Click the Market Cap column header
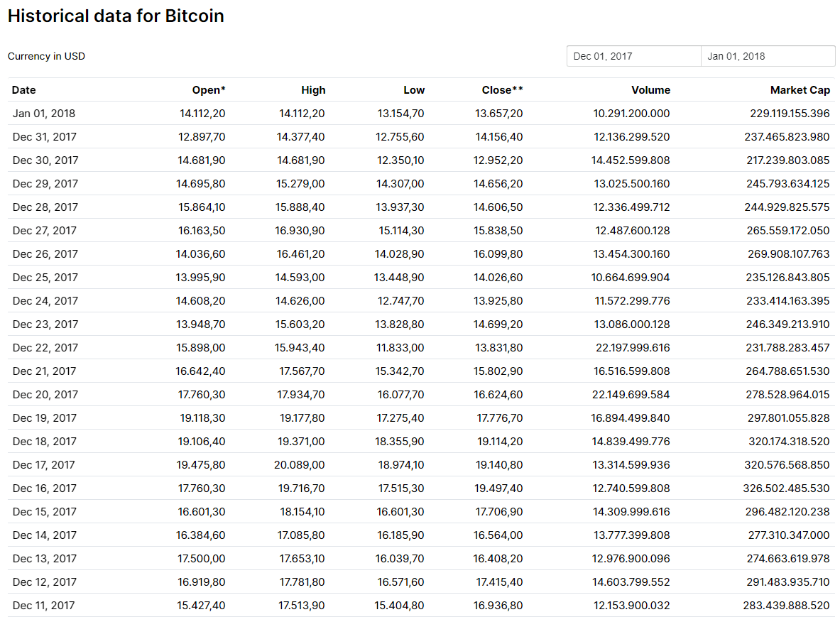Screen dimensions: 840x617 pyautogui.click(x=800, y=90)
